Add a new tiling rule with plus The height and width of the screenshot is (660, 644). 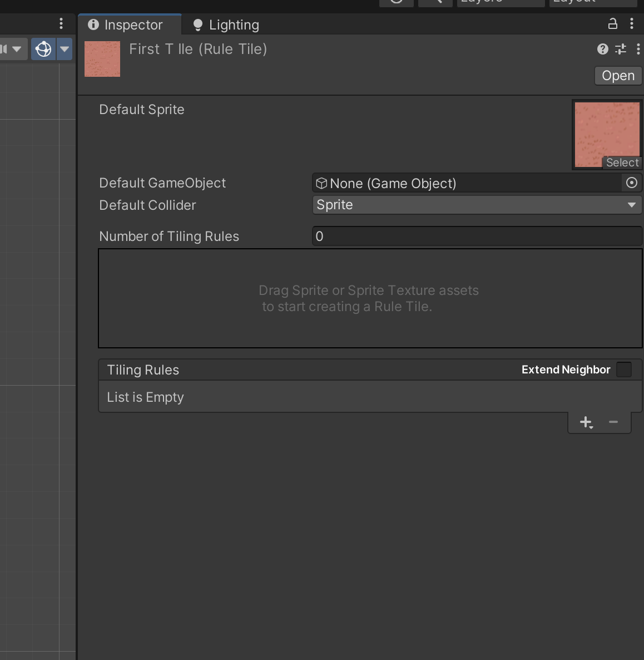point(586,422)
